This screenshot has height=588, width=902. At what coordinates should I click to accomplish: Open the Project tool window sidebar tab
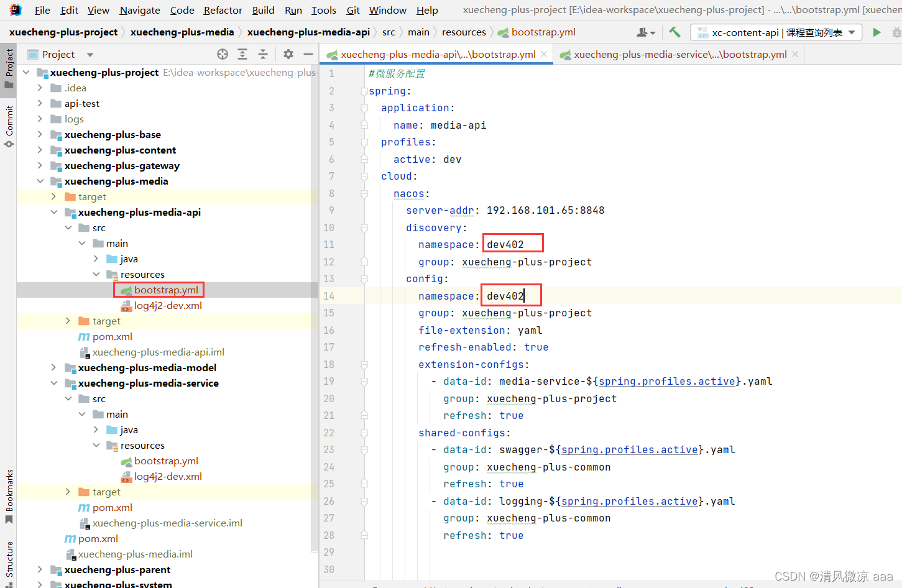(9, 70)
